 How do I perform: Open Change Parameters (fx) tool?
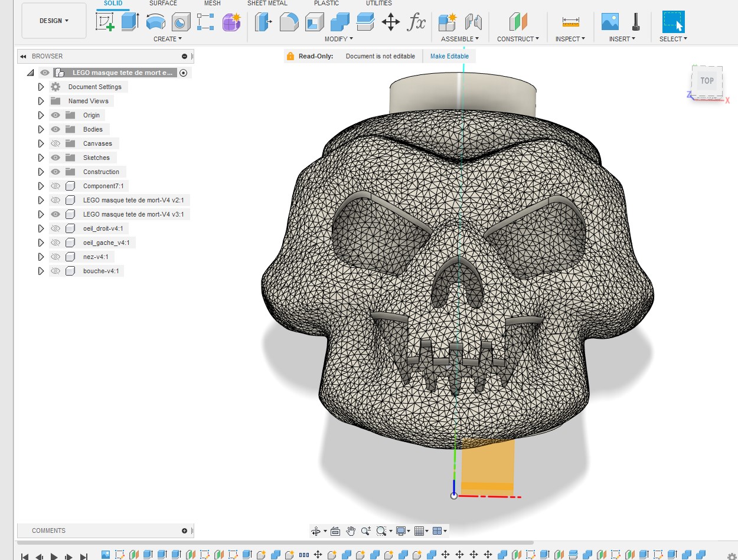417,22
